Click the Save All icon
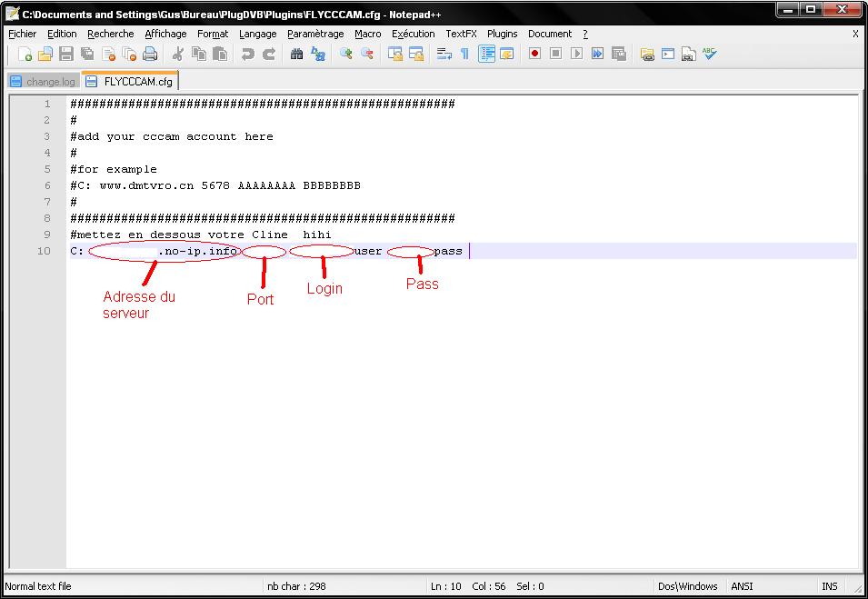 click(87, 54)
